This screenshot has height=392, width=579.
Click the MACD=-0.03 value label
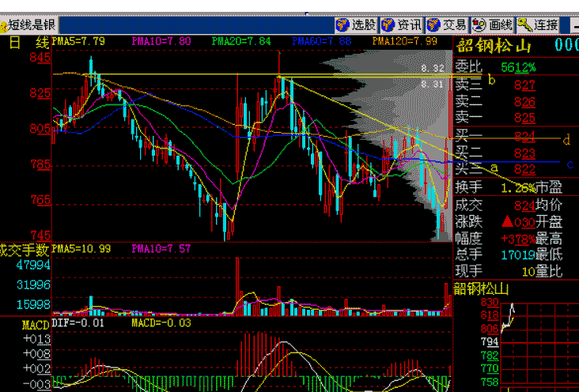(161, 323)
